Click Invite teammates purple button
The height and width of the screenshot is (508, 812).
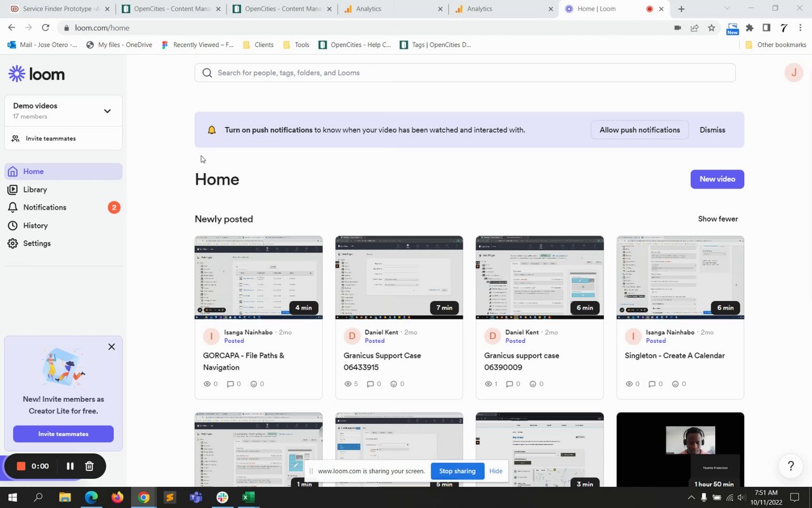(63, 434)
